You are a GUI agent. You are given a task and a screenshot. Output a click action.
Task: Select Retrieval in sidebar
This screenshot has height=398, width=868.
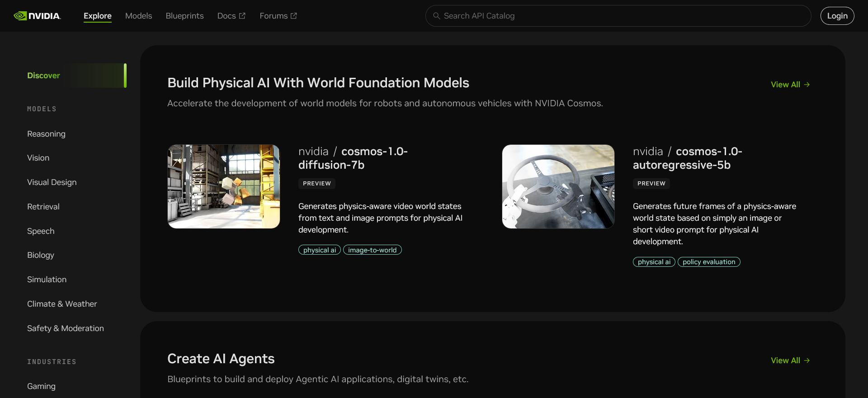(43, 207)
